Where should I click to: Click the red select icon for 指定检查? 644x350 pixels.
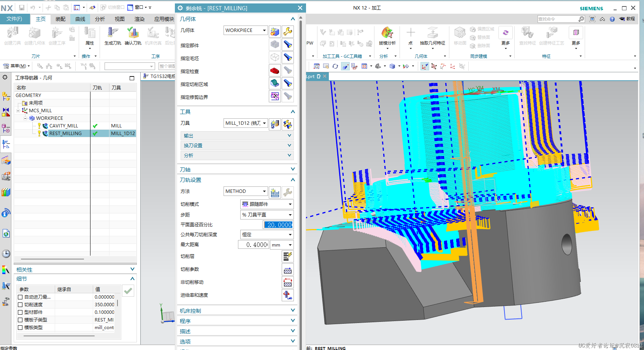[x=275, y=70]
